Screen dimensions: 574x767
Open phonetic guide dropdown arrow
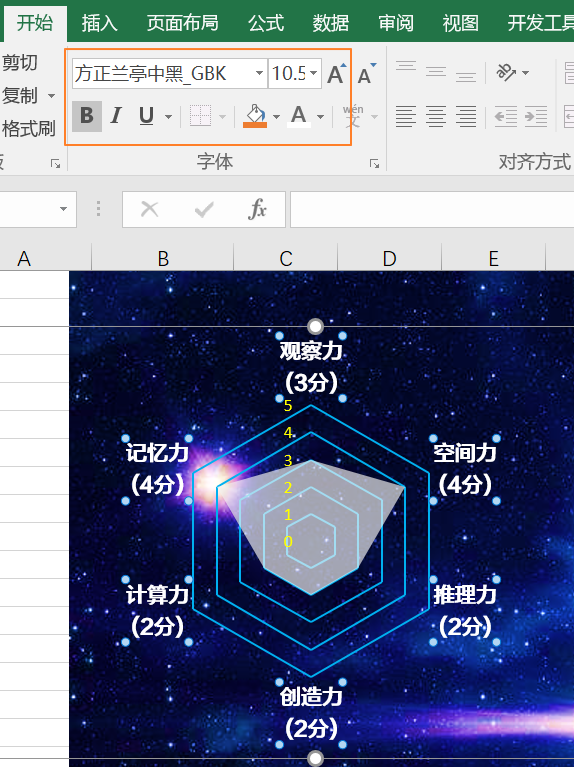click(374, 117)
